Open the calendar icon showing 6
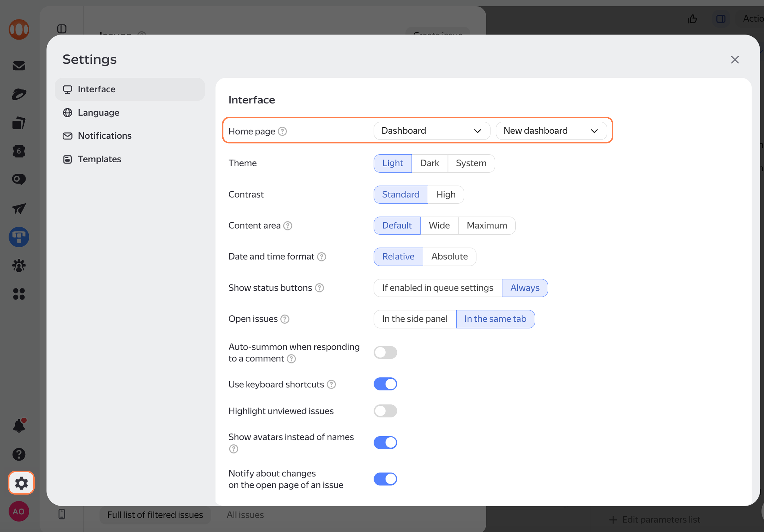Viewport: 764px width, 532px height. (x=19, y=151)
